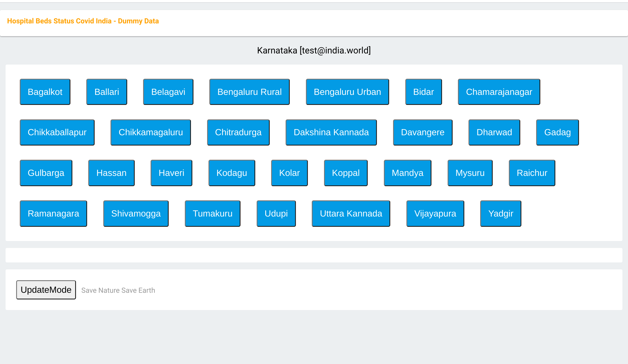Open Uttara Kannada district
This screenshot has height=364, width=628.
tap(351, 213)
